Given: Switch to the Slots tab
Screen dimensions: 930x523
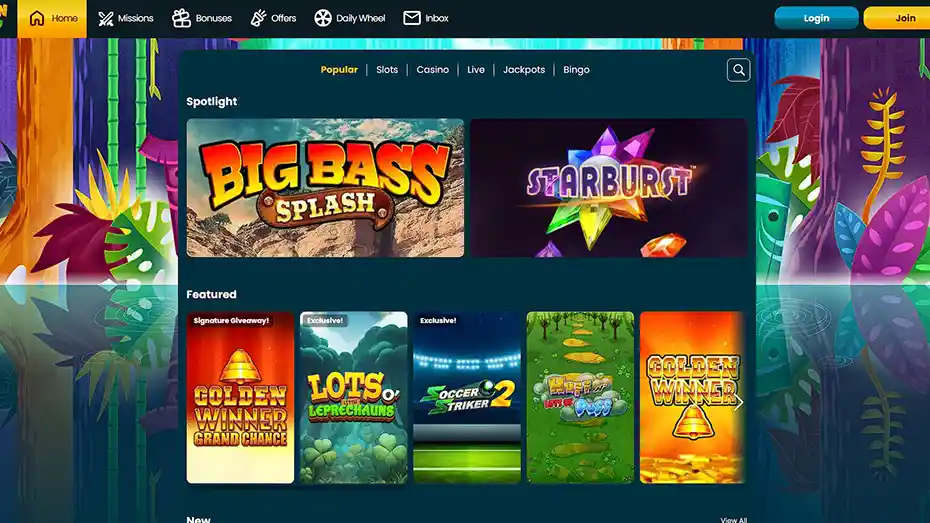Looking at the screenshot, I should click(387, 70).
